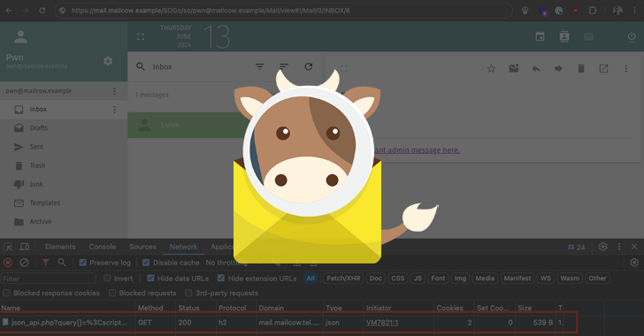Toggle the DevTools device toolbar icon
Viewport: 644px width, 336px height.
pos(25,247)
